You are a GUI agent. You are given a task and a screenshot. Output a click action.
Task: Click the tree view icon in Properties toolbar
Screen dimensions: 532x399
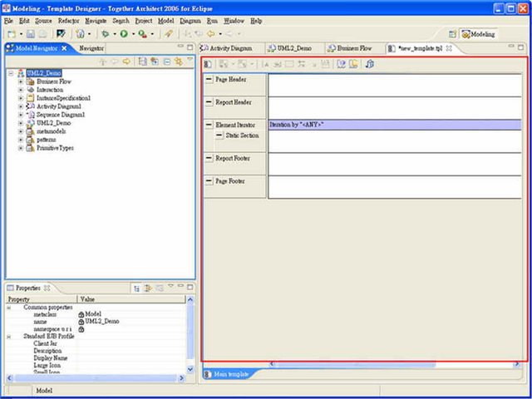[x=136, y=288]
